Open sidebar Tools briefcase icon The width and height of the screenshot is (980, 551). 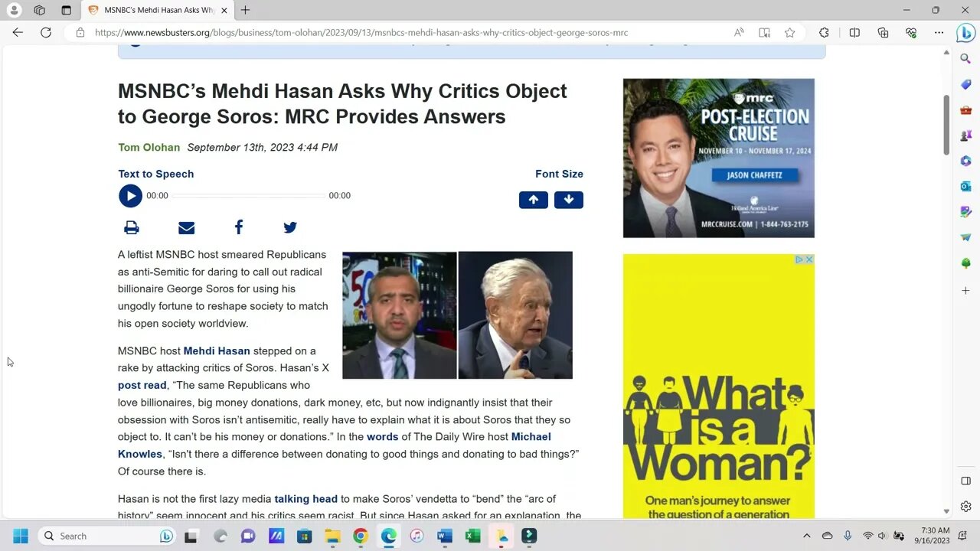coord(965,110)
